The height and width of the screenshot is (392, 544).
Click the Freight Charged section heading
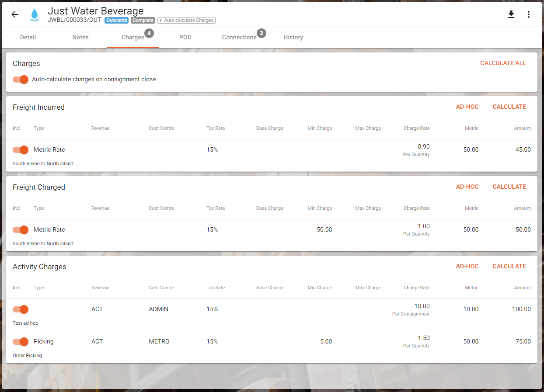tap(39, 187)
